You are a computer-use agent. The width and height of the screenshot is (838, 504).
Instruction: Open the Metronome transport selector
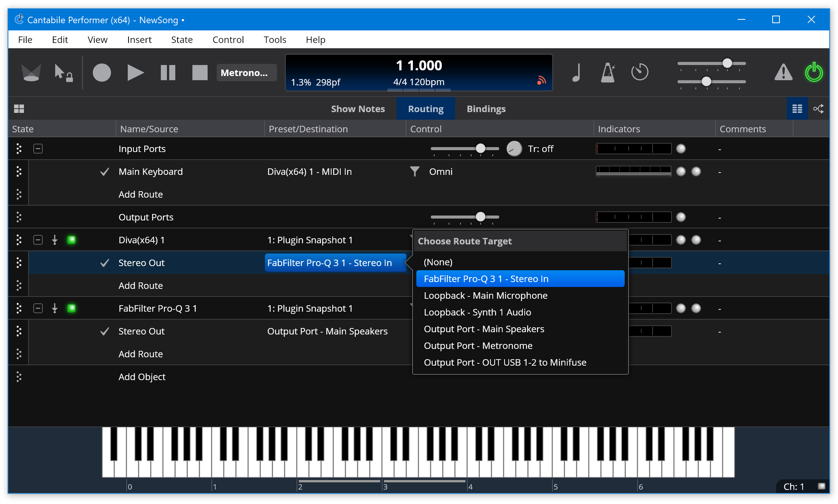click(247, 73)
